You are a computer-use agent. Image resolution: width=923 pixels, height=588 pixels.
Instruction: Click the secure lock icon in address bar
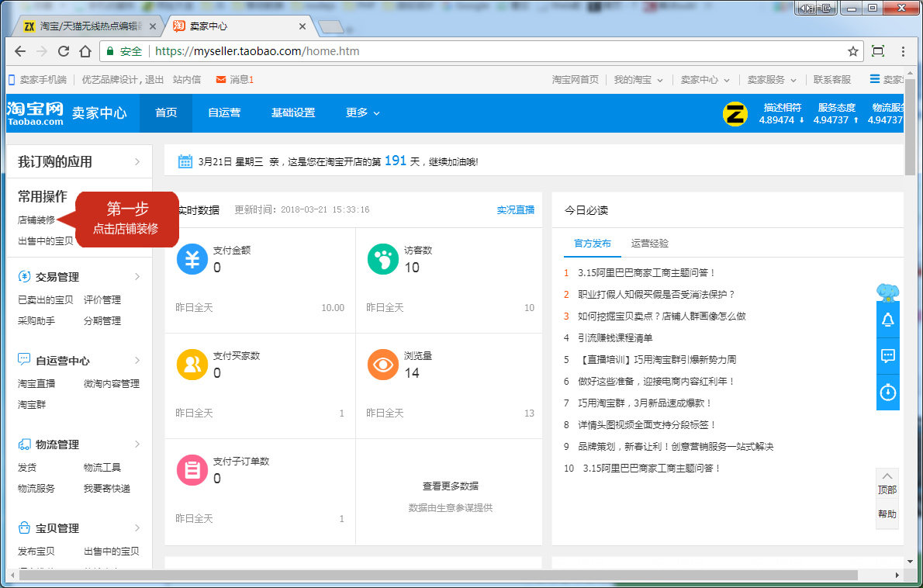109,51
